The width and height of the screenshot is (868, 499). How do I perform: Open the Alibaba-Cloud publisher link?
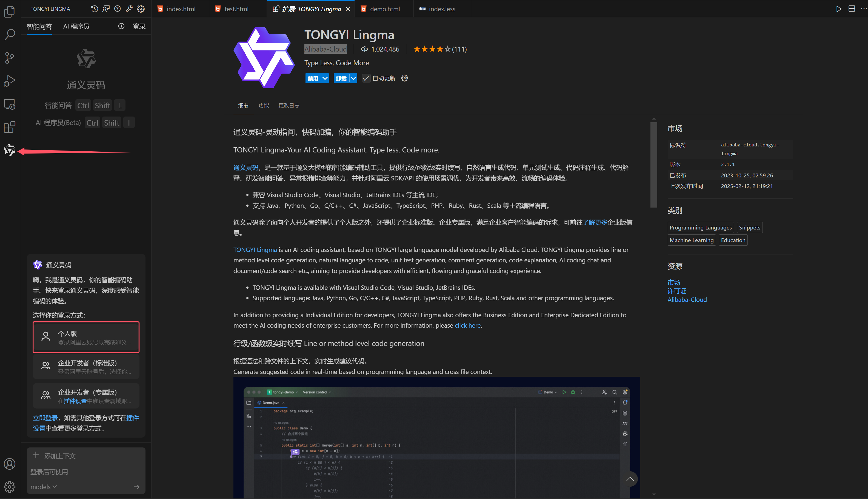325,49
